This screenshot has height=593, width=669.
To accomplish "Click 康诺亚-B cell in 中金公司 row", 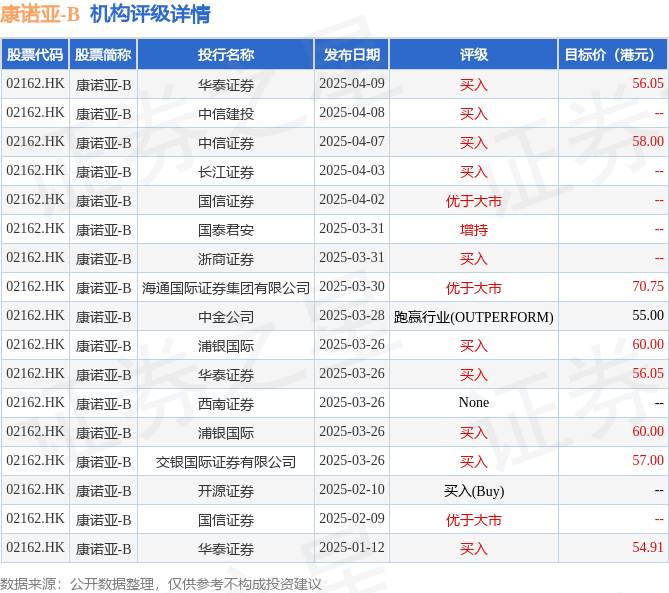I will [103, 317].
